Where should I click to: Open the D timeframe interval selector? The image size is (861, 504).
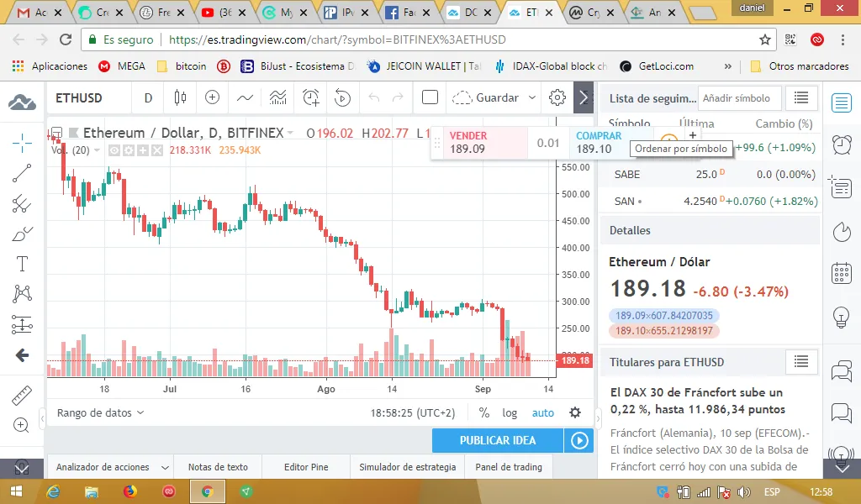pos(148,97)
